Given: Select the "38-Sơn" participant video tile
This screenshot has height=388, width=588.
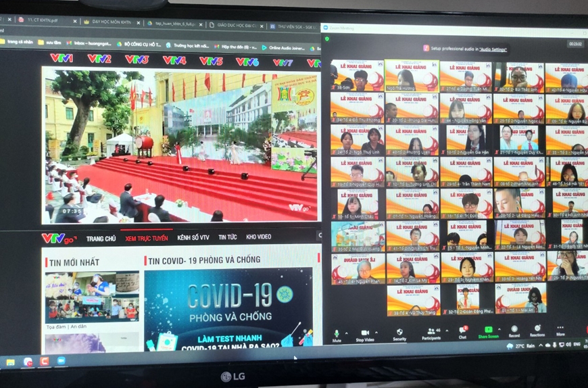Looking at the screenshot, I should coord(357,75).
